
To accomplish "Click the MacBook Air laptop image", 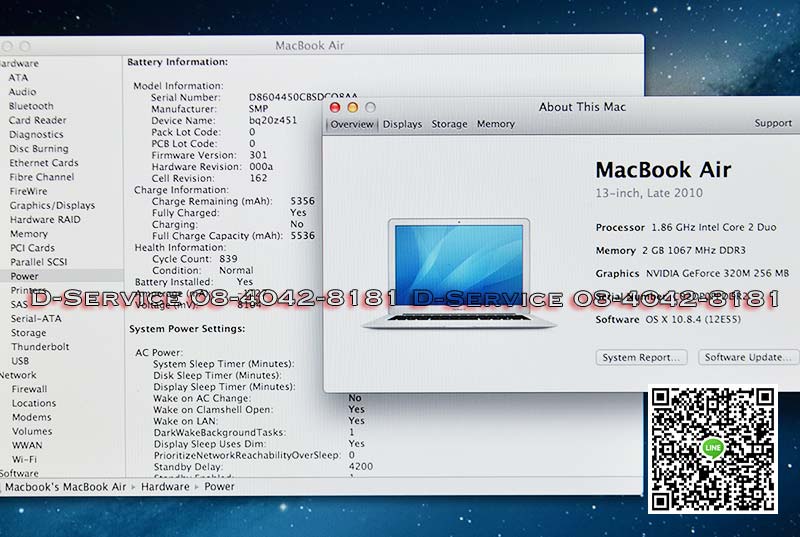I will [459, 274].
